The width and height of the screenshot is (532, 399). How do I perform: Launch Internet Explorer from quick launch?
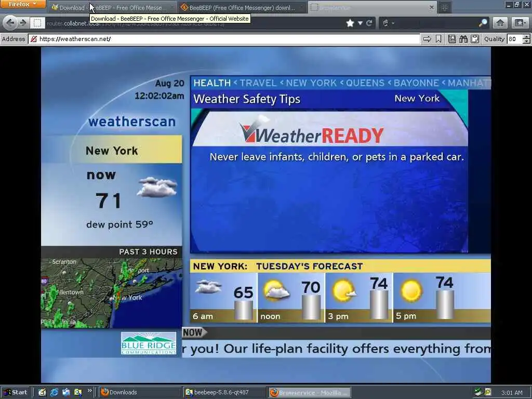point(54,392)
